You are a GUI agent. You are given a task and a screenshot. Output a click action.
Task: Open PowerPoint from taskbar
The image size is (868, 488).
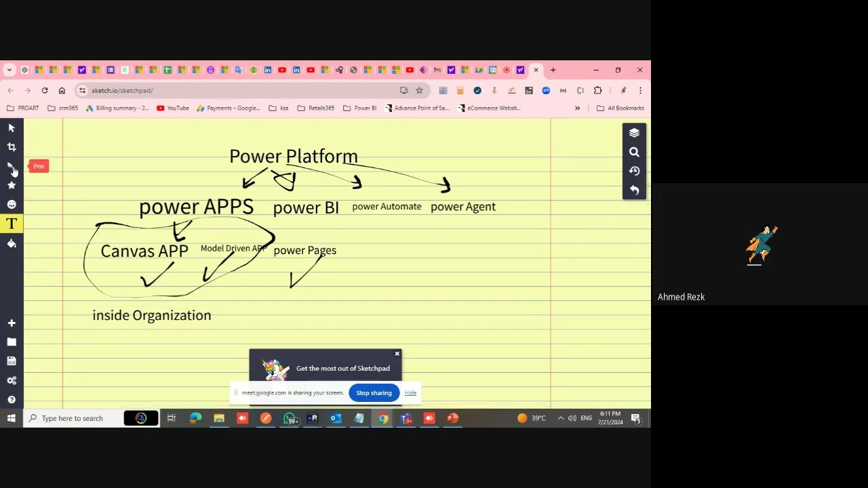click(452, 418)
